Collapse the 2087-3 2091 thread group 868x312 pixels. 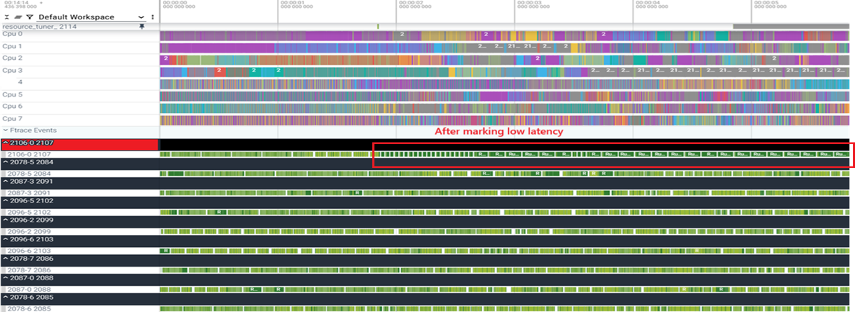click(x=5, y=182)
